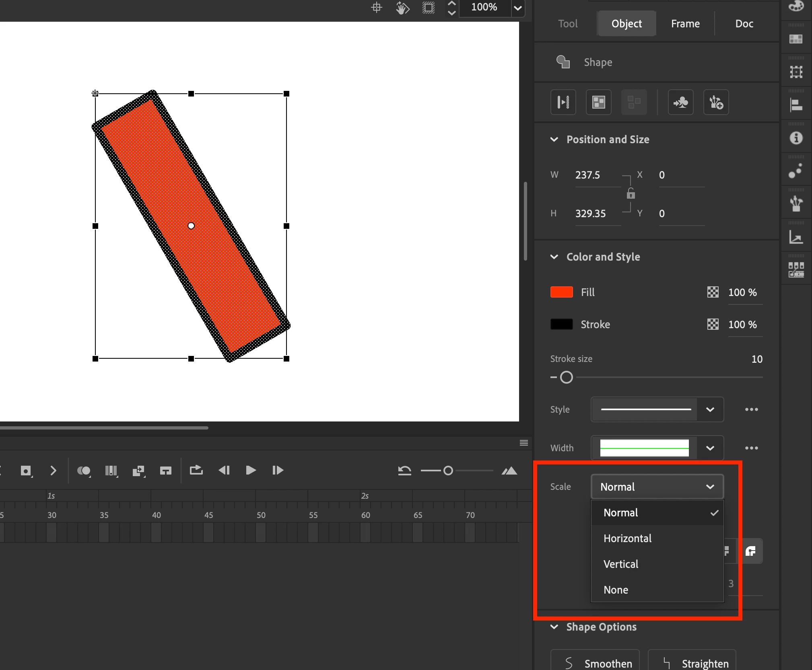Step back one frame

224,470
